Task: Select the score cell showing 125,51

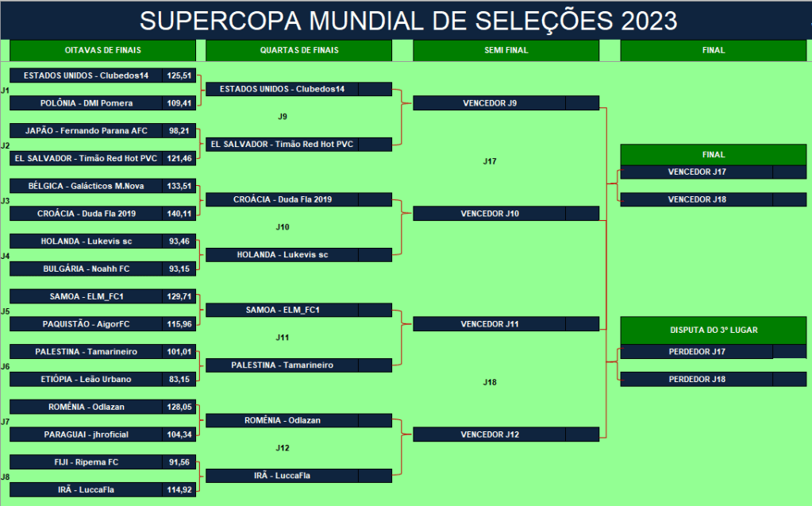Action: click(179, 75)
